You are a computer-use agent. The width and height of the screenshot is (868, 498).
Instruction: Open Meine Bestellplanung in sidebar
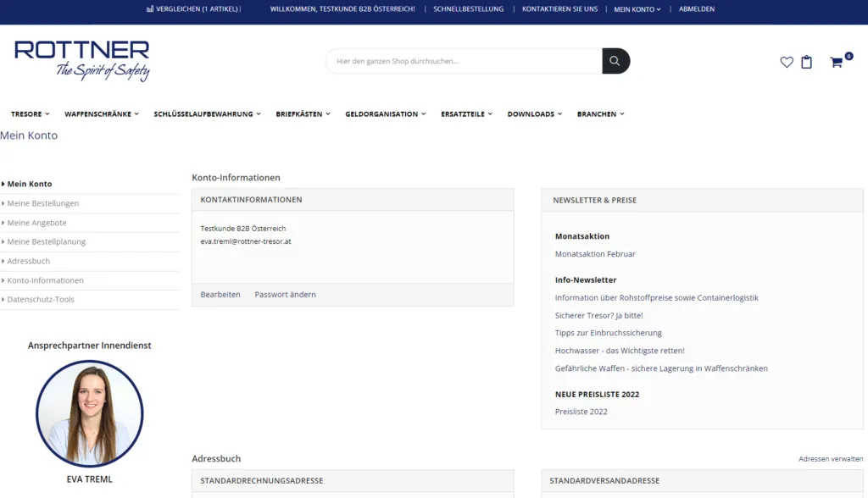coord(46,242)
